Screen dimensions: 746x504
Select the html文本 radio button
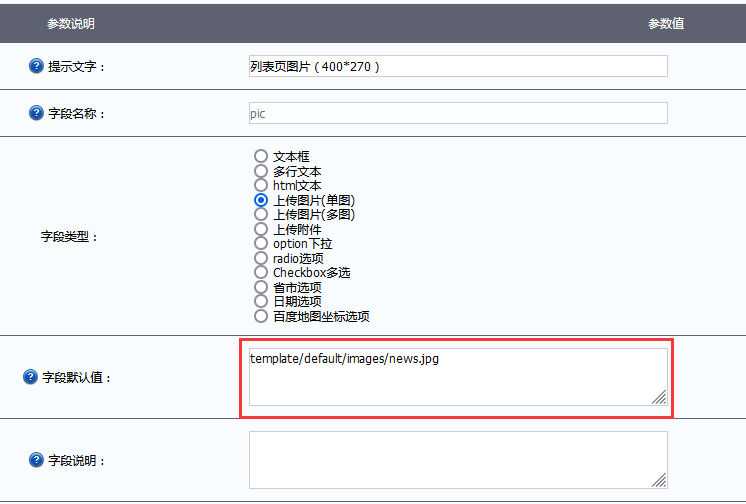pyautogui.click(x=261, y=185)
